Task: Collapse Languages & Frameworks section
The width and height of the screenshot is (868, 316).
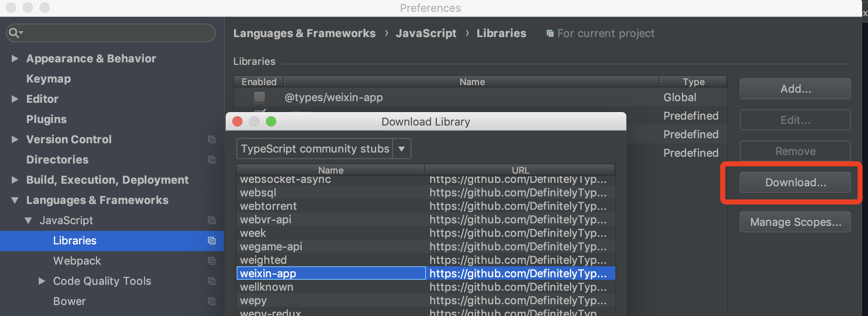Action: 15,201
